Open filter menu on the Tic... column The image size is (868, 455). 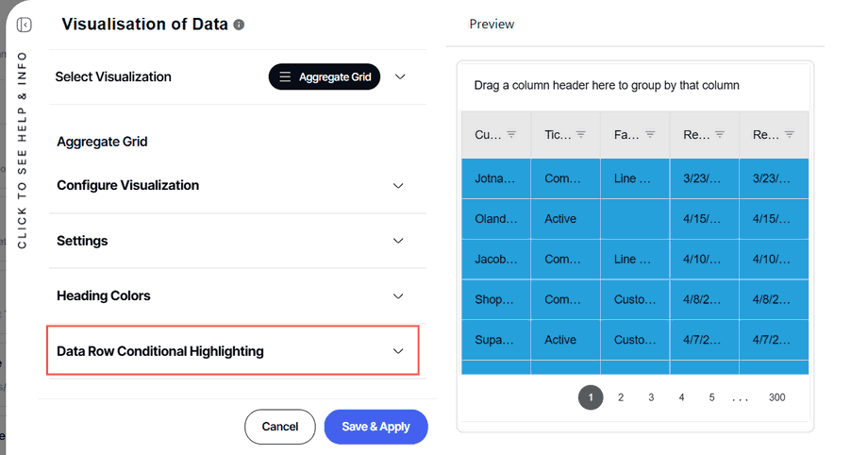coord(581,135)
